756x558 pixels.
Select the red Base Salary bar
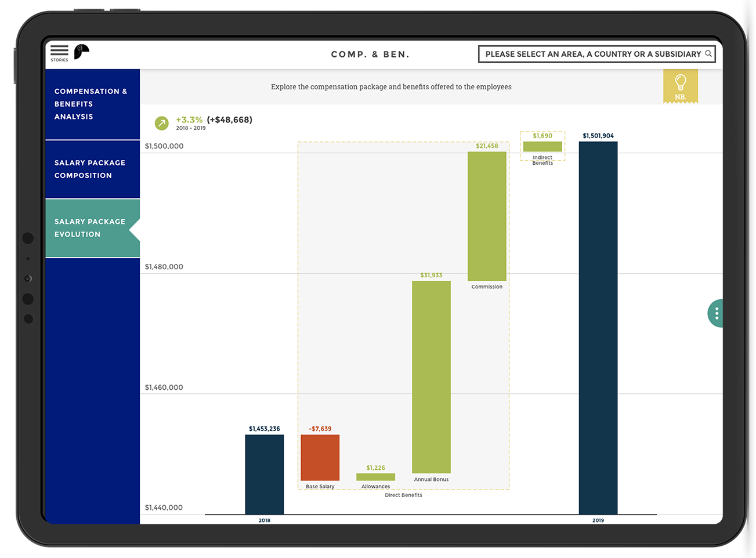(x=320, y=458)
